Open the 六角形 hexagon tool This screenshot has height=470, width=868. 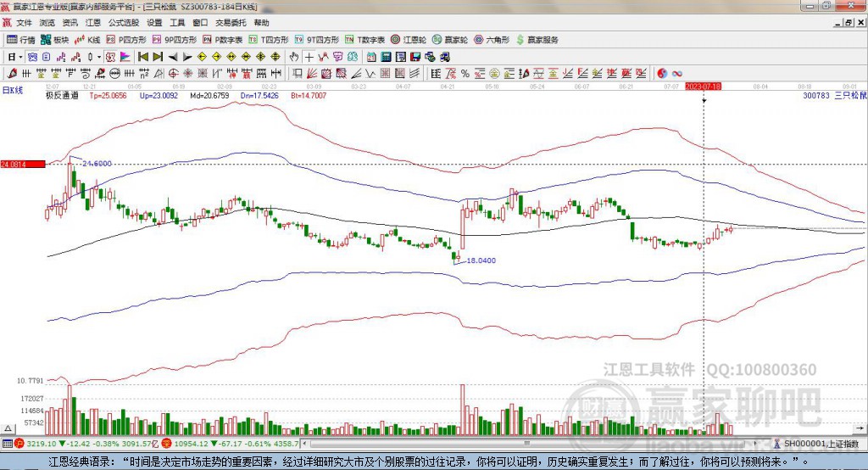492,40
